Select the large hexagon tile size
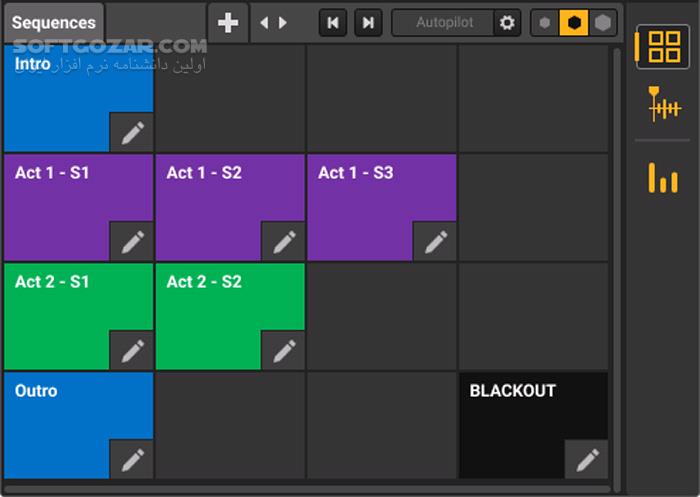 pyautogui.click(x=602, y=22)
